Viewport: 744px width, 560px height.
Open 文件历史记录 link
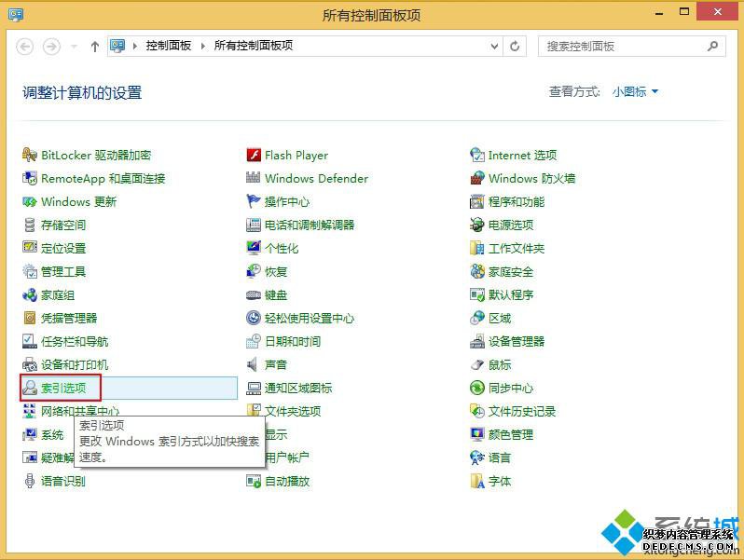(x=522, y=411)
